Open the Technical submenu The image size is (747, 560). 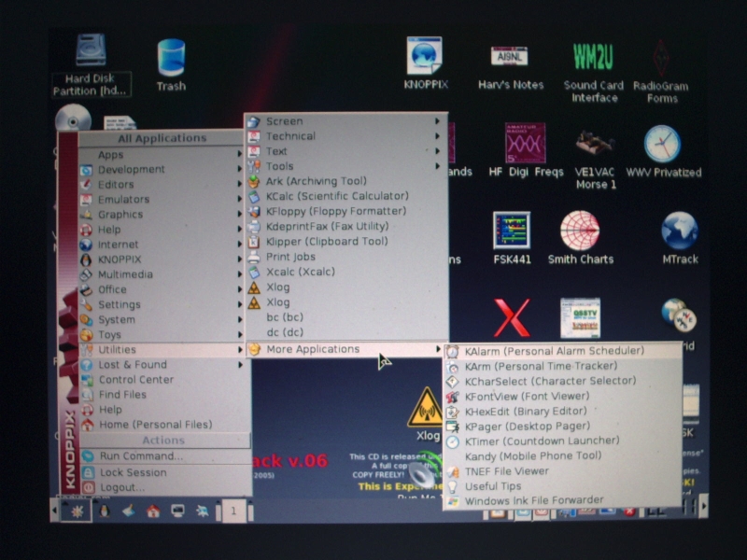345,136
